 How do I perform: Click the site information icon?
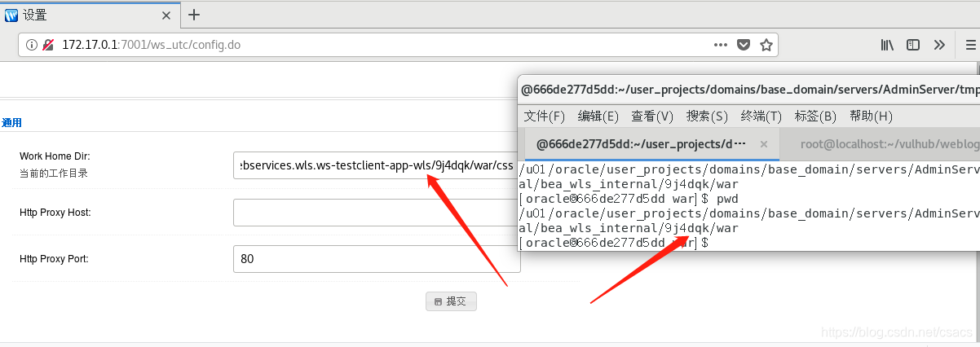coord(32,45)
